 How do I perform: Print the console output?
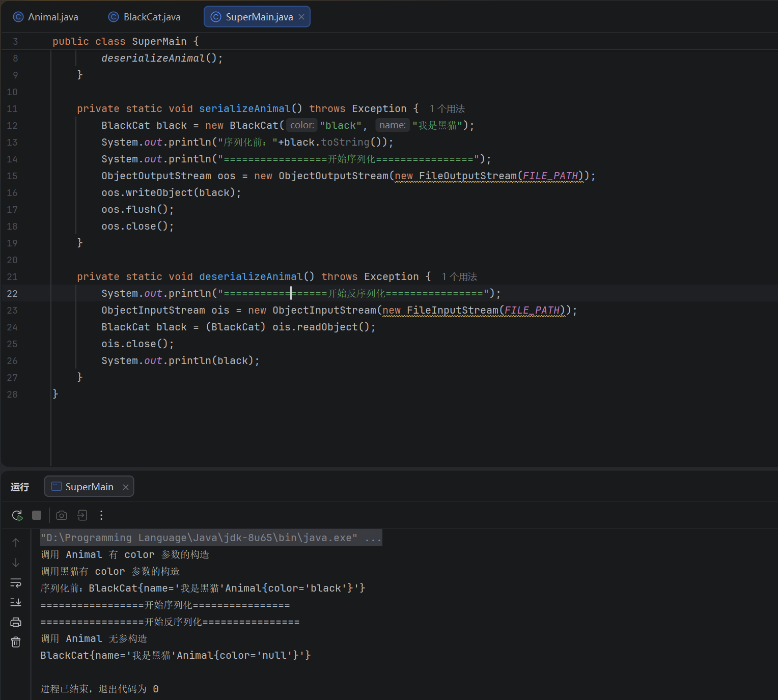click(16, 622)
